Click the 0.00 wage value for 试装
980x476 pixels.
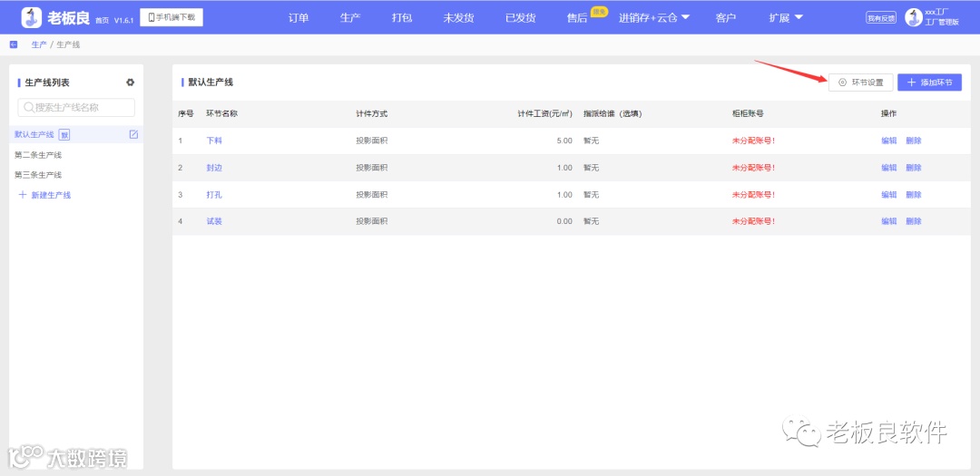[x=564, y=221]
